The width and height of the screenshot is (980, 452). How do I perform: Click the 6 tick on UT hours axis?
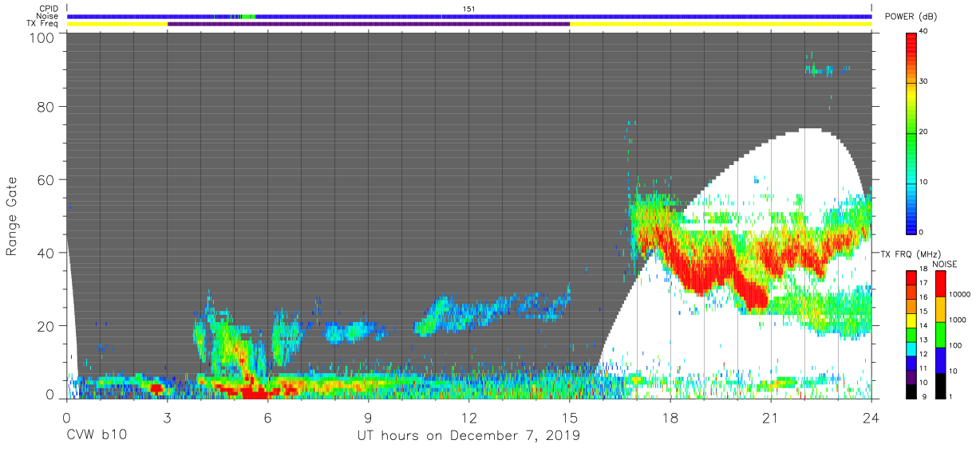pyautogui.click(x=267, y=417)
